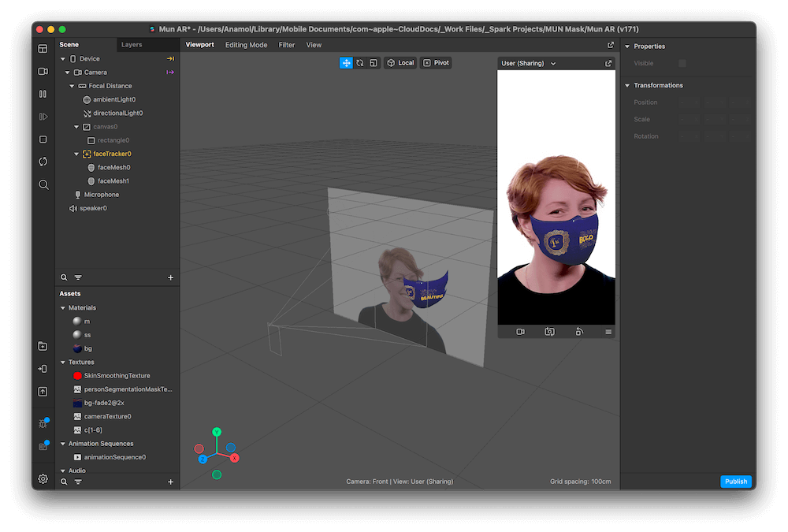This screenshot has height=532, width=788.
Task: Select the SkinSmoothingTexture red swatch asset
Action: tap(77, 376)
